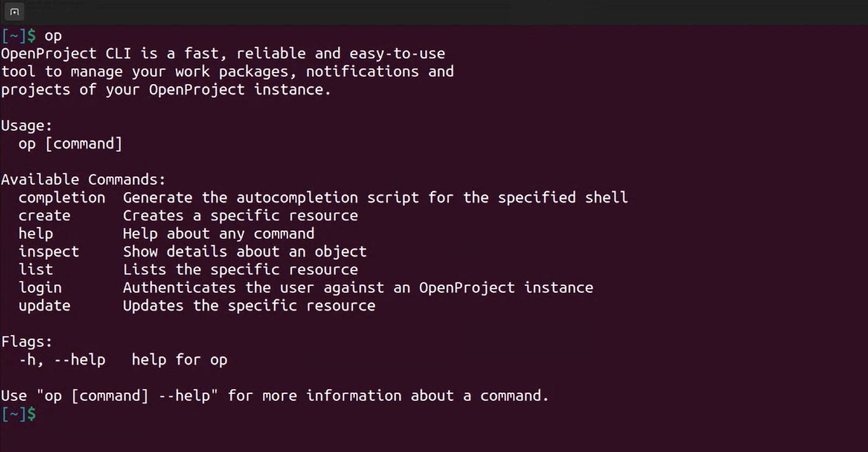Image resolution: width=868 pixels, height=452 pixels.
Task: Click the 'op [command]' usage line
Action: (70, 144)
